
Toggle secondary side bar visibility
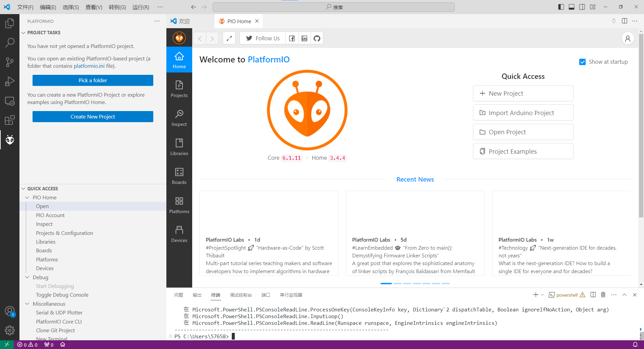[582, 7]
